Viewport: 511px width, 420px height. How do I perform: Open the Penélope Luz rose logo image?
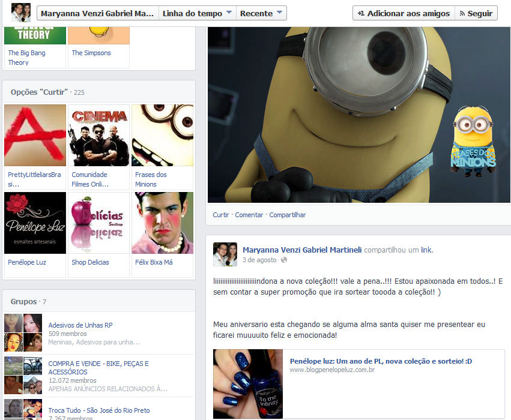pyautogui.click(x=35, y=223)
